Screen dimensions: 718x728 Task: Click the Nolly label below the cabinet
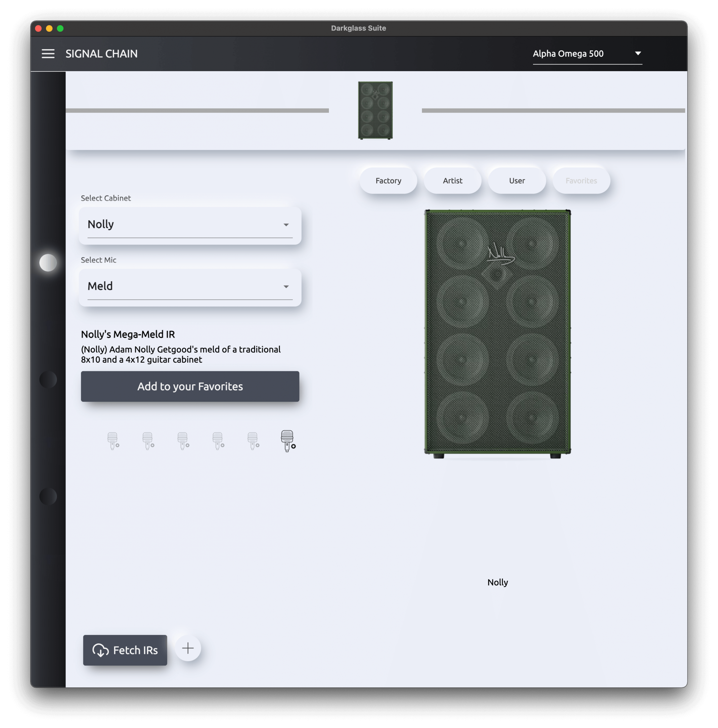coord(497,582)
